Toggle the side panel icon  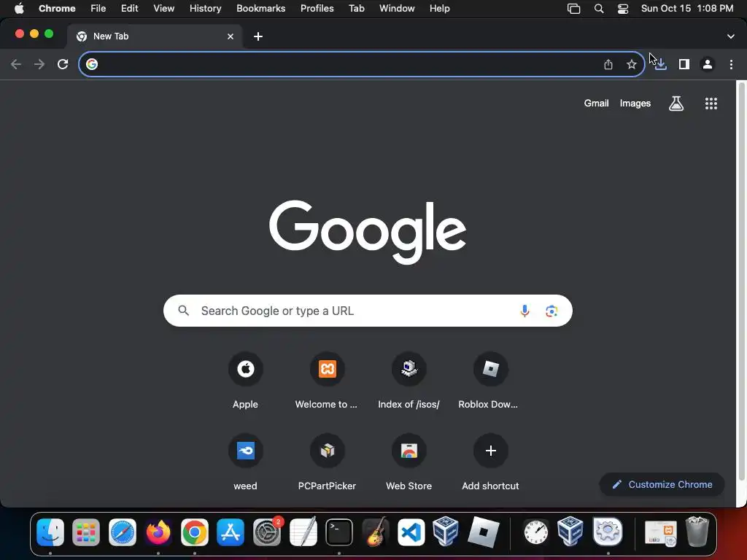click(684, 64)
